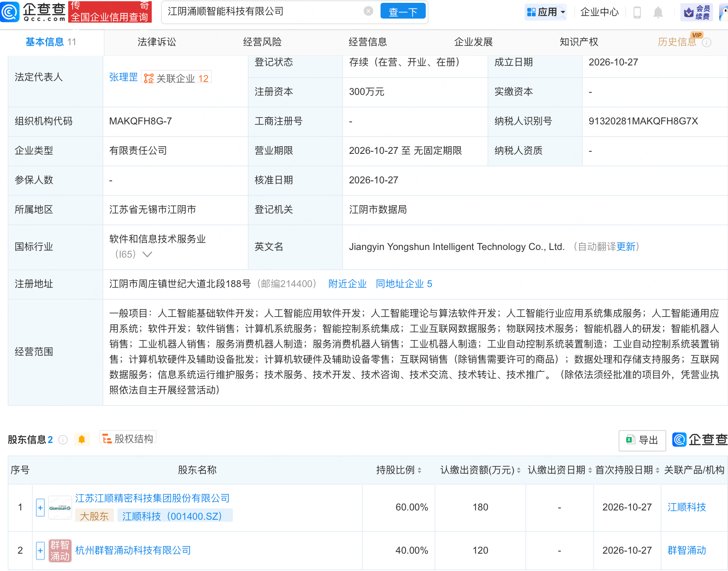Sort by 持股比例 column arrows

click(420, 470)
